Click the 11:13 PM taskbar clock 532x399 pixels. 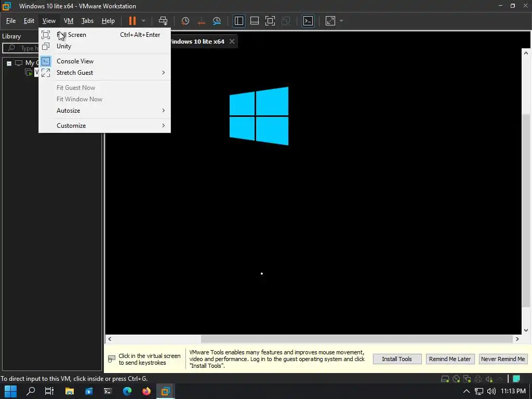coord(513,391)
